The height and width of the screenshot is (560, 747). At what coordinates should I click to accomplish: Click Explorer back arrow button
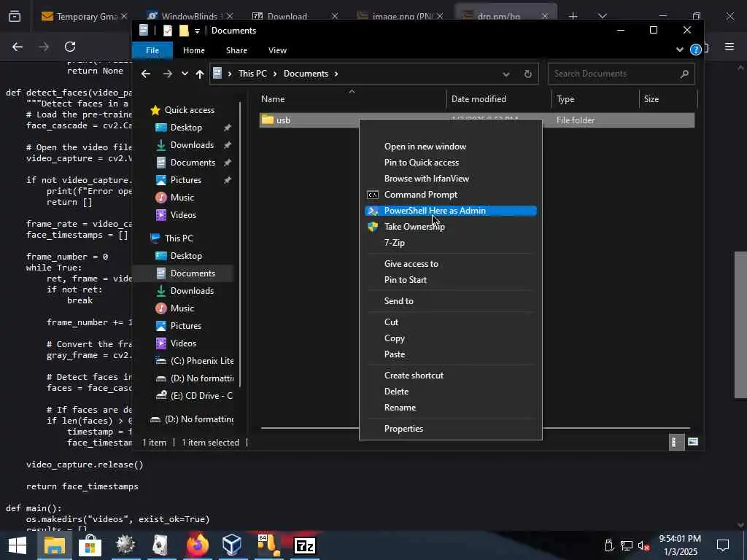click(x=146, y=74)
